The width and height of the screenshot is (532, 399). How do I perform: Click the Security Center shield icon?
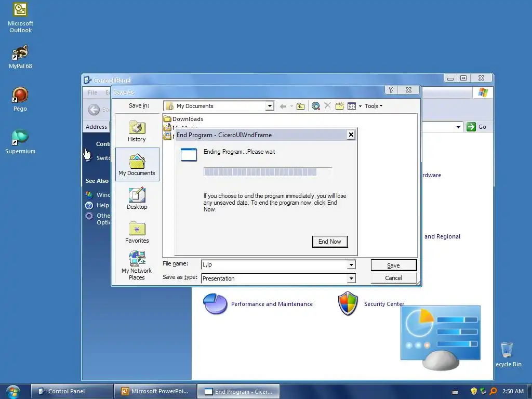click(348, 303)
